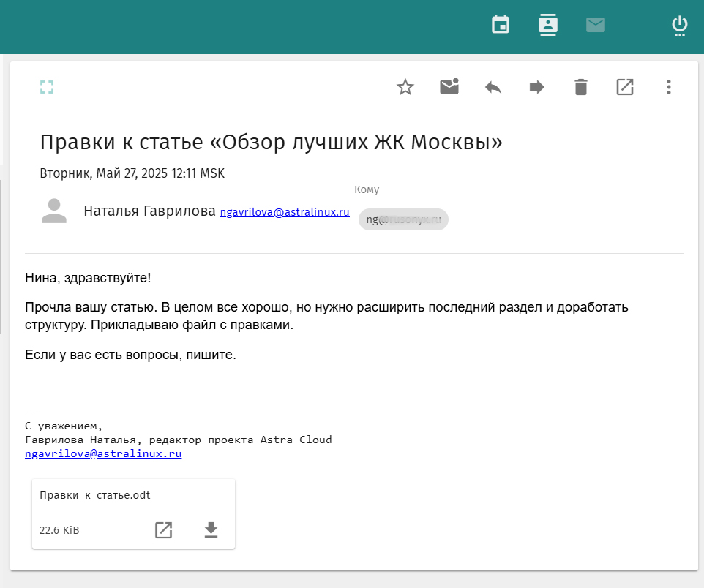Open the Calendar module icon
The image size is (704, 588).
(x=500, y=25)
